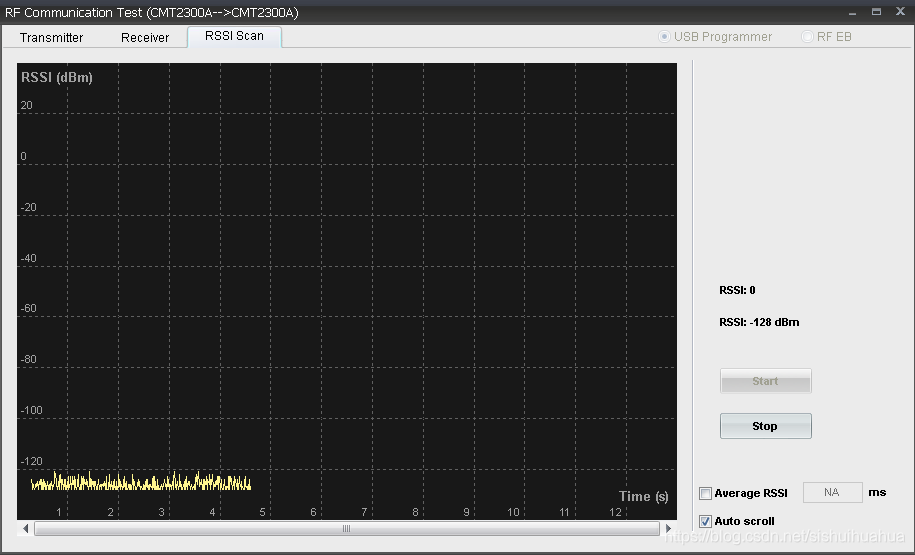Uncheck the Auto scroll checkbox
915x555 pixels.
tap(706, 521)
